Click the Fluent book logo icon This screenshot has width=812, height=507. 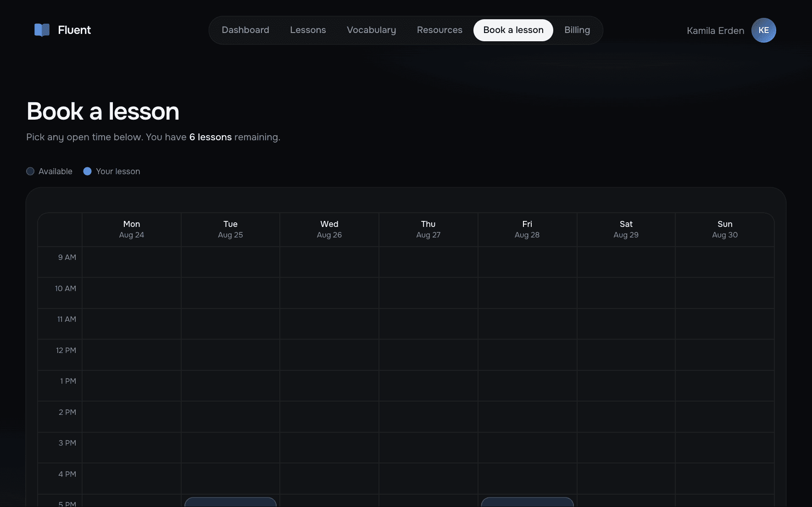[x=42, y=30]
